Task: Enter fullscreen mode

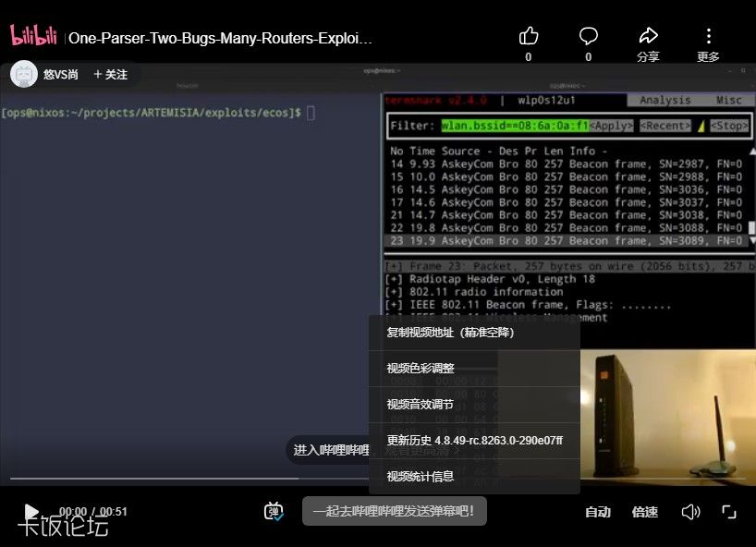Action: click(x=729, y=512)
